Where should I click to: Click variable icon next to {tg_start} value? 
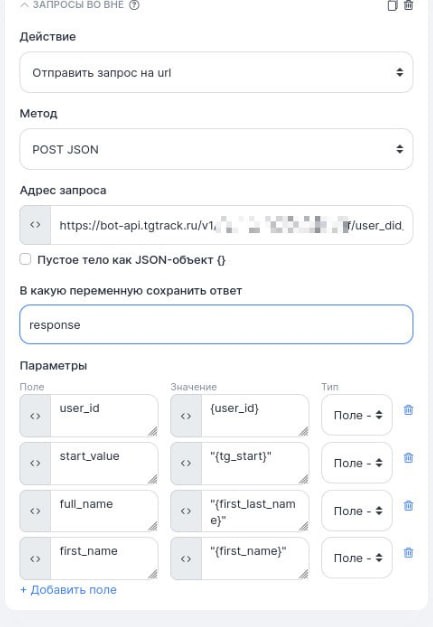click(186, 463)
